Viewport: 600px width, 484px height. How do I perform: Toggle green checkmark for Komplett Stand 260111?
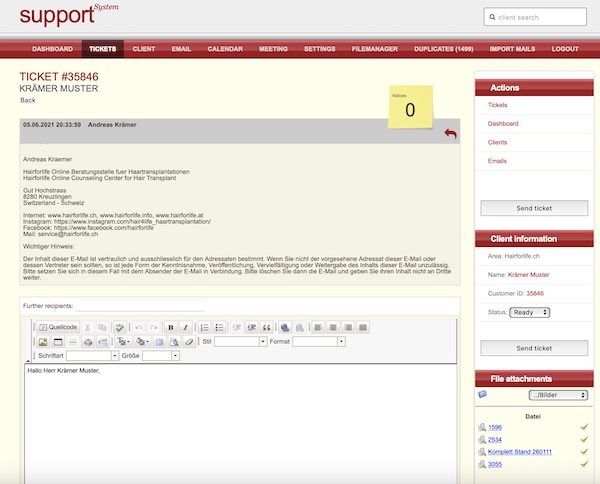point(584,451)
